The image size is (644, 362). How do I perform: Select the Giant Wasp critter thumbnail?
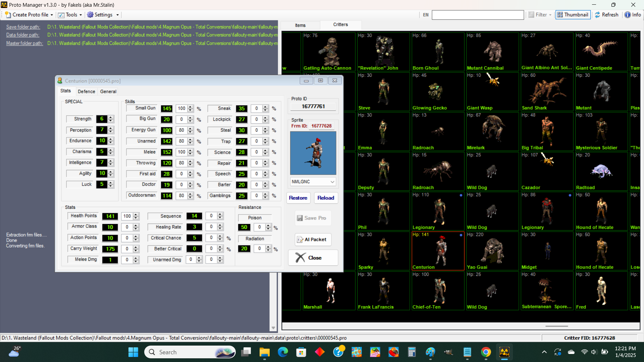point(492,92)
